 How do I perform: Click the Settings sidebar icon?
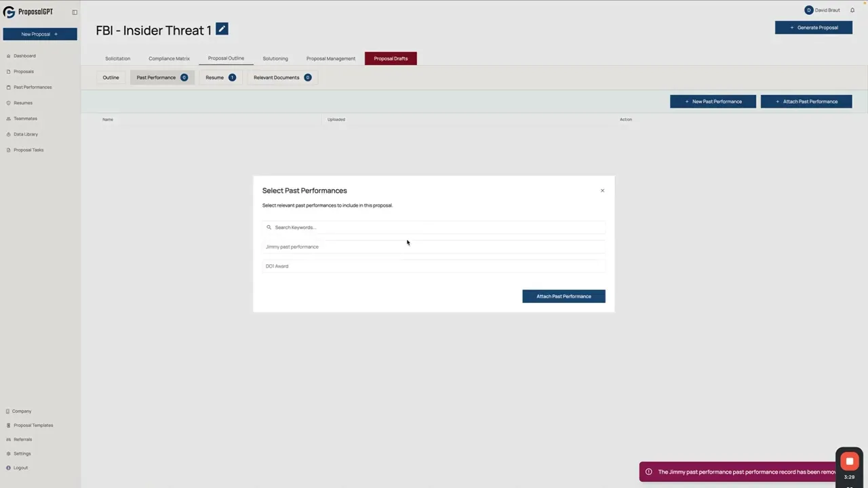pos(8,453)
